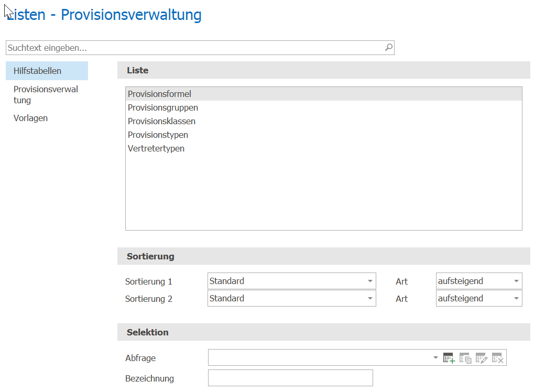Select the Hilfstabellen category

click(47, 71)
